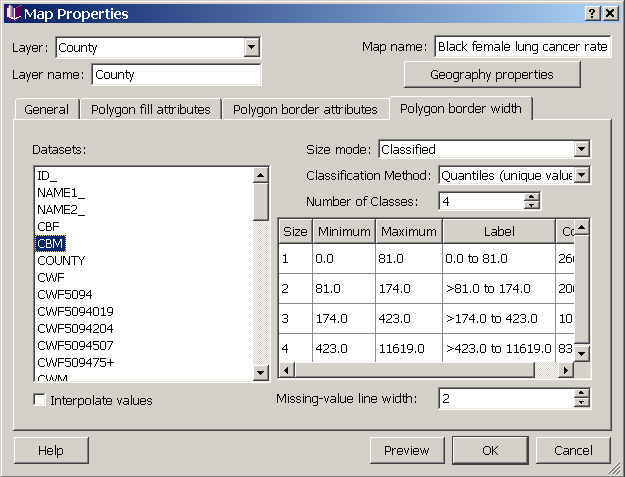
Task: Decrease Missing-value line width with down arrow
Action: pos(581,404)
